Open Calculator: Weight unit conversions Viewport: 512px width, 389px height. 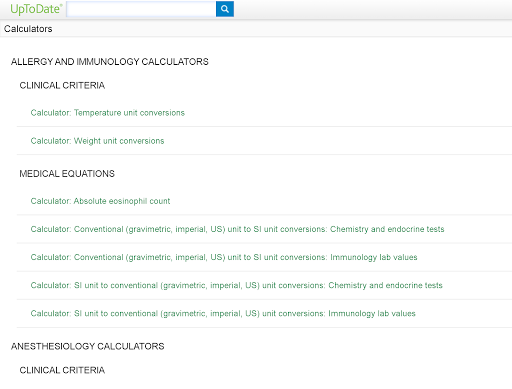[97, 141]
